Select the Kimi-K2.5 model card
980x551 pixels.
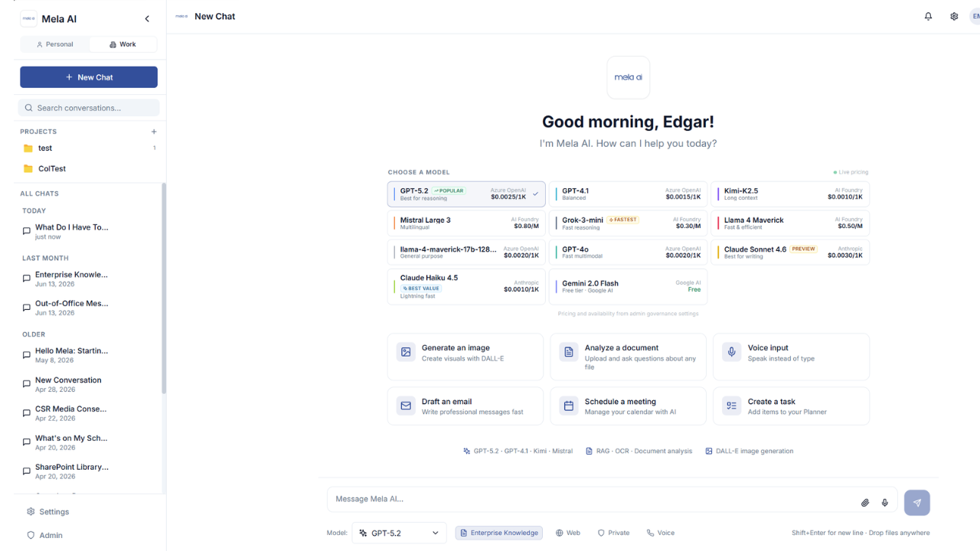(791, 194)
